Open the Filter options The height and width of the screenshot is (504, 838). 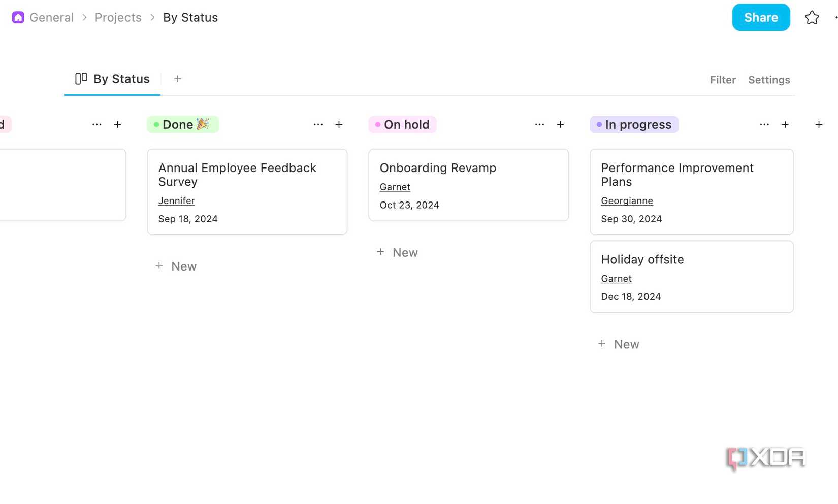coord(722,80)
